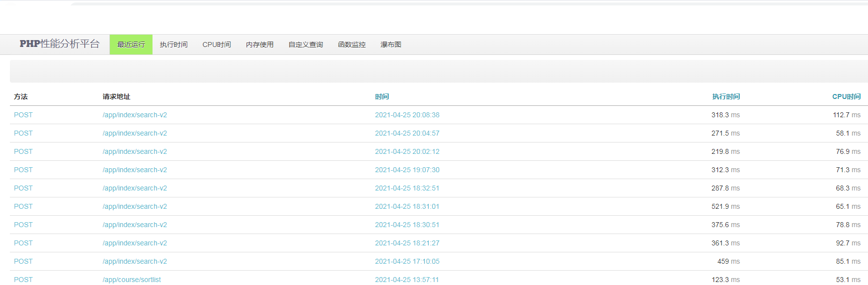
Task: Open the 最近运行 tab
Action: [131, 45]
